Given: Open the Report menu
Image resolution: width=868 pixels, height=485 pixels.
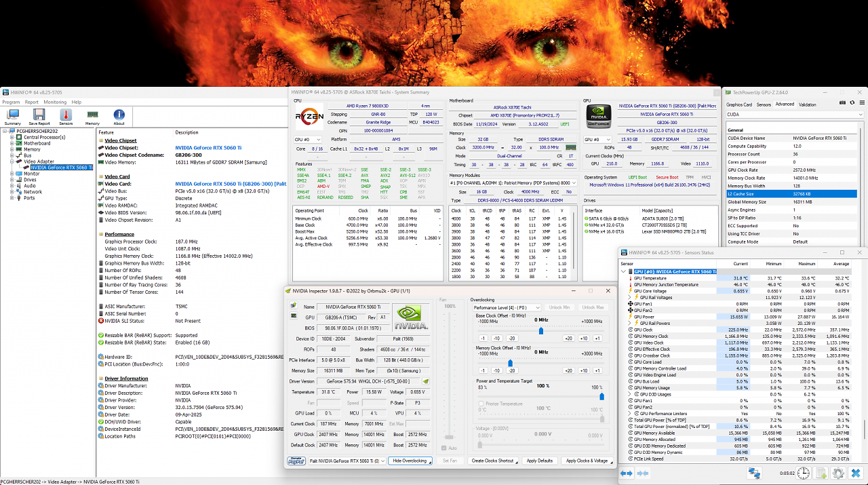Looking at the screenshot, I should tap(32, 102).
